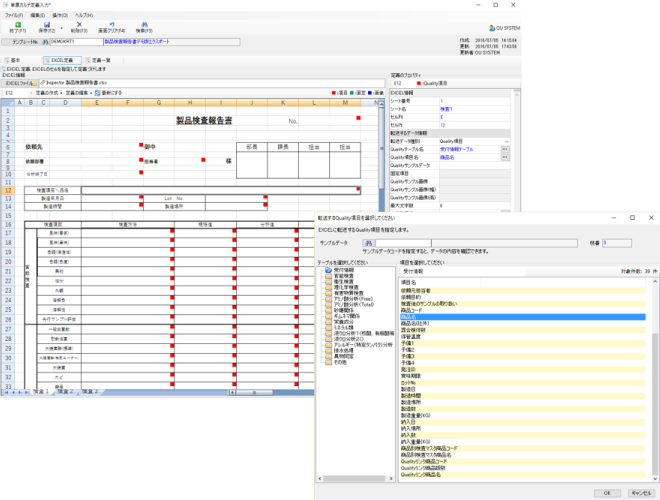
Task: Open the 保存 dropdown arrow in the toolbar
Action: pos(61,28)
